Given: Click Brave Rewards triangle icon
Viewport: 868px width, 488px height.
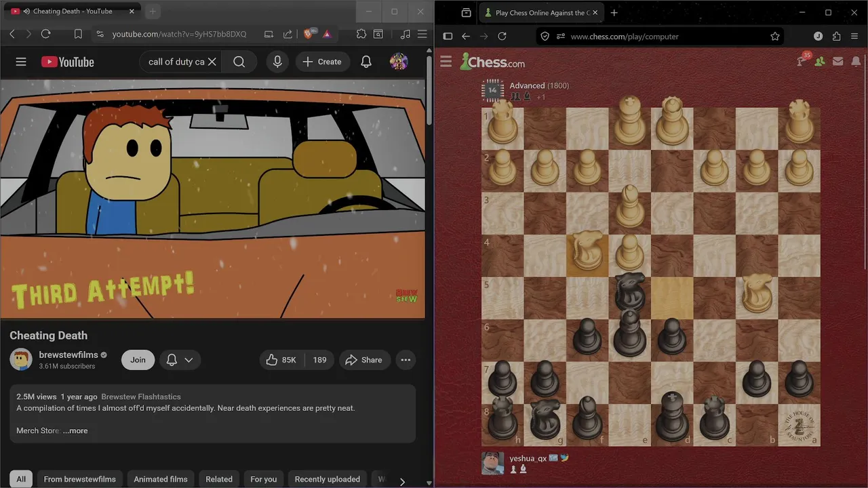Looking at the screenshot, I should (x=327, y=34).
